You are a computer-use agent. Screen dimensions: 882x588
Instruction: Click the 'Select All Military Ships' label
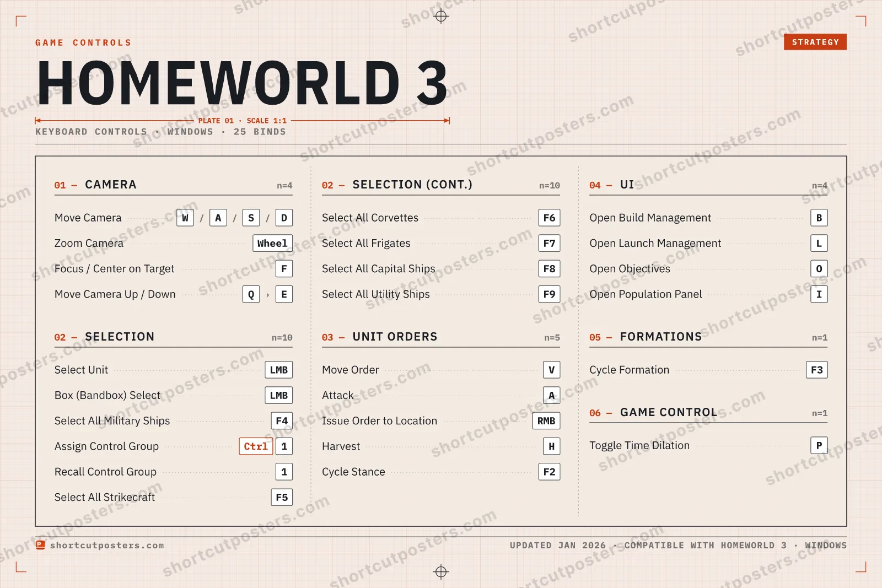coord(112,420)
